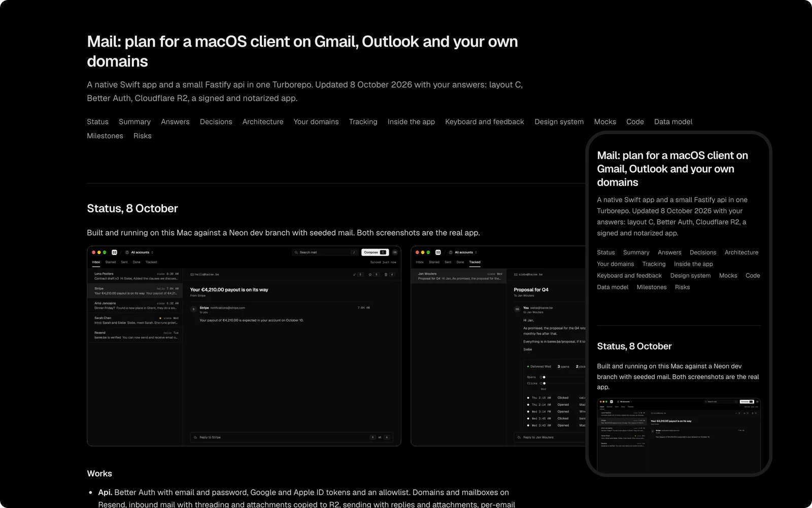
Task: Open Design system link in the main page nav
Action: click(x=559, y=122)
